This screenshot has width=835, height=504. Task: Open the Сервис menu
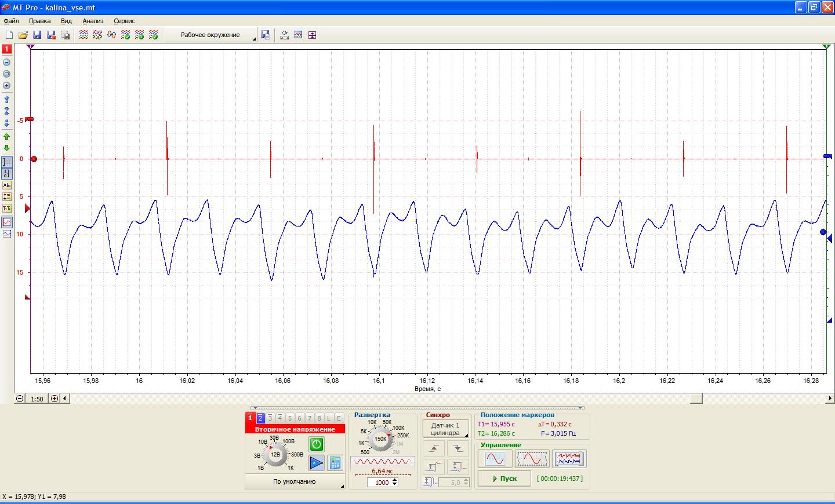[x=125, y=21]
